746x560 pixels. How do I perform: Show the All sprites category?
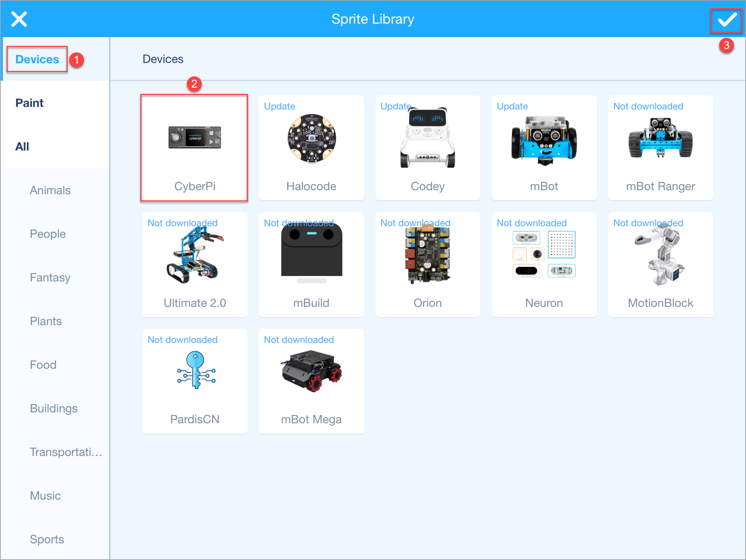22,147
